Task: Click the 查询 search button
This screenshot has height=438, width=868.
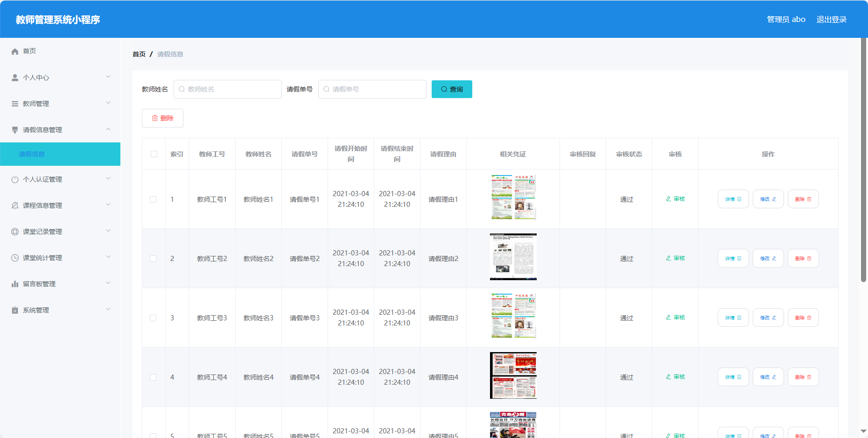Action: 452,89
